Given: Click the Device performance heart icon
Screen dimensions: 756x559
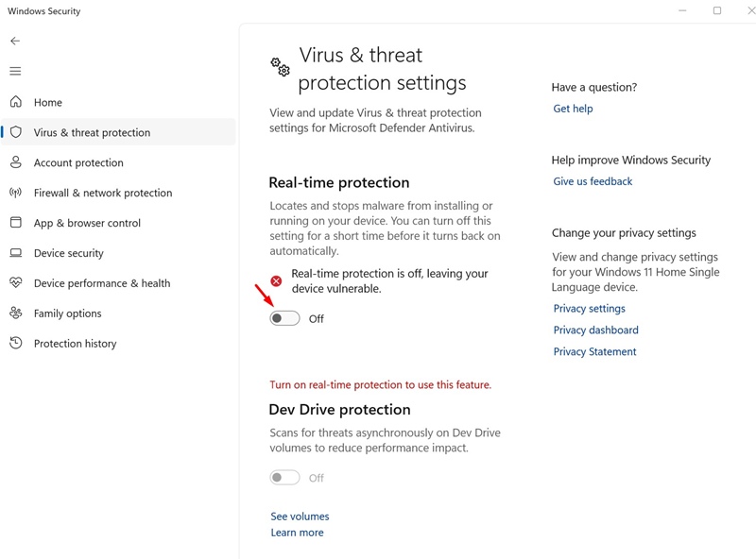Looking at the screenshot, I should tap(16, 283).
